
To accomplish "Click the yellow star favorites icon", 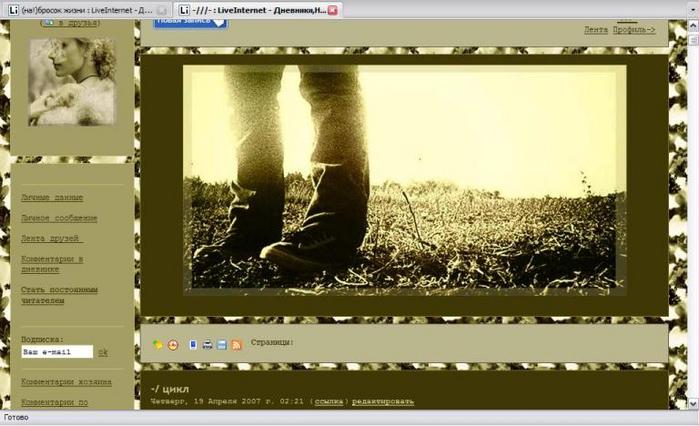I will (158, 345).
